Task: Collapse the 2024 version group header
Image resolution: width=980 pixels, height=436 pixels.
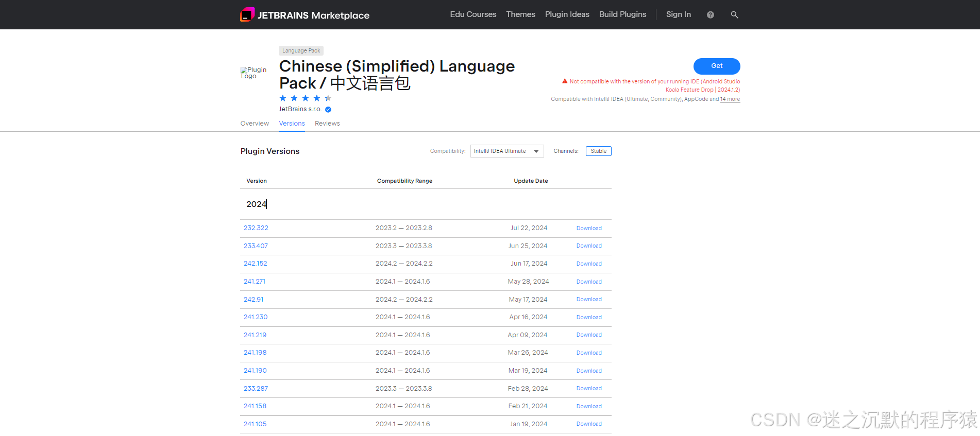Action: (x=257, y=204)
